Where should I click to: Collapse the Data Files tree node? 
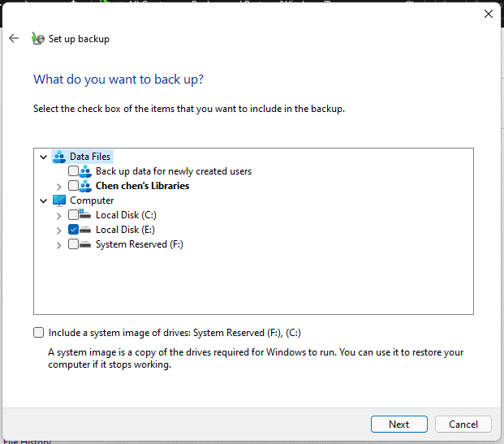point(43,157)
